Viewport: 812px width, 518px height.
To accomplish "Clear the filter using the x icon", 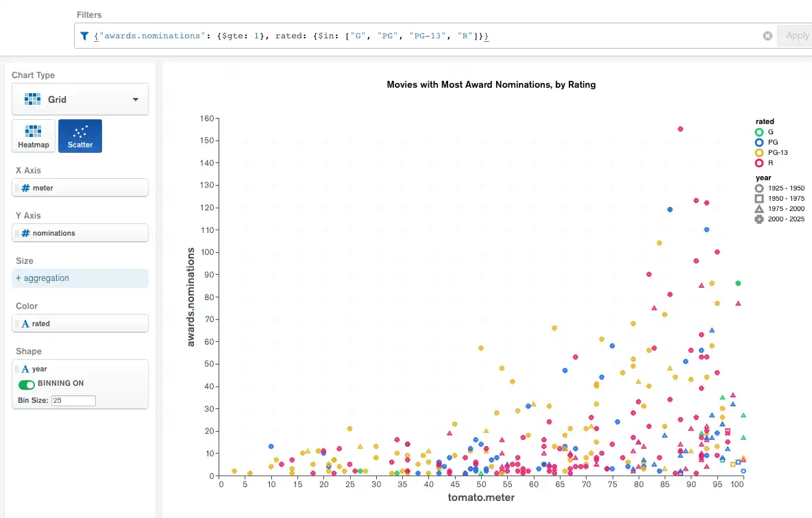I will click(x=767, y=35).
